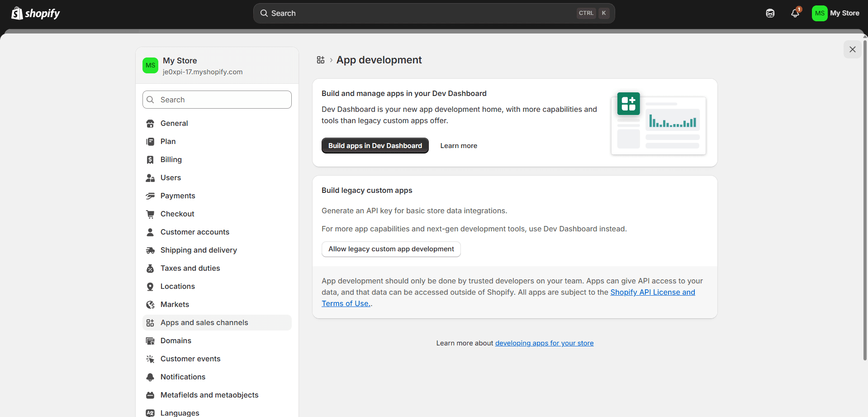Click the top Search bar
Viewport: 868px width, 417px height.
point(434,13)
